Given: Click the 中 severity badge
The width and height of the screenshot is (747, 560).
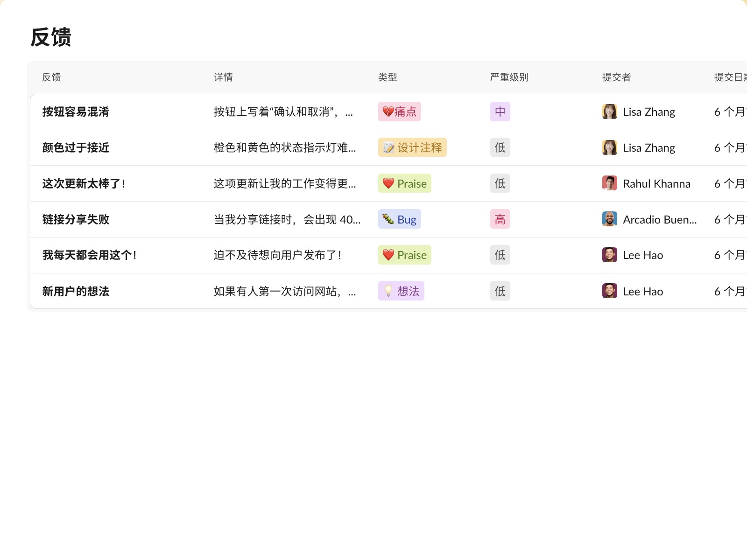Looking at the screenshot, I should pyautogui.click(x=500, y=112).
